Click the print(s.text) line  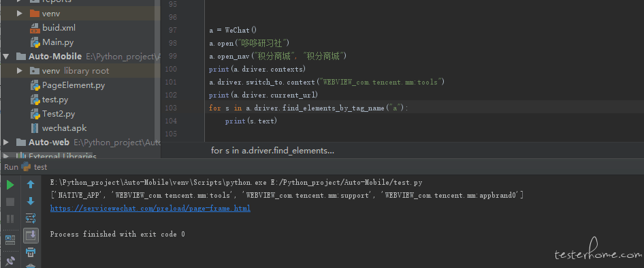[x=251, y=121]
